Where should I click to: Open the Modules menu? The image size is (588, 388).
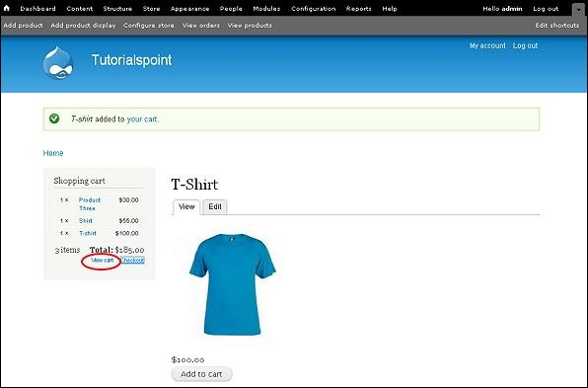coord(266,8)
